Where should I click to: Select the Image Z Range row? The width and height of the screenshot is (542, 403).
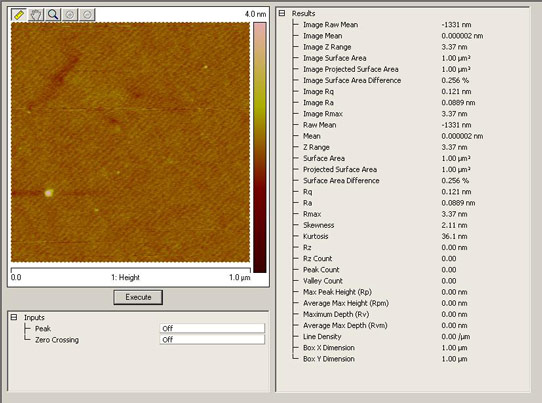(385, 47)
